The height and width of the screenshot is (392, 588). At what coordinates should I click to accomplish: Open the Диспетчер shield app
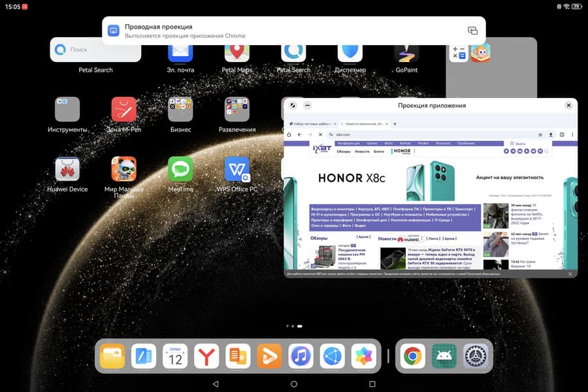click(350, 54)
